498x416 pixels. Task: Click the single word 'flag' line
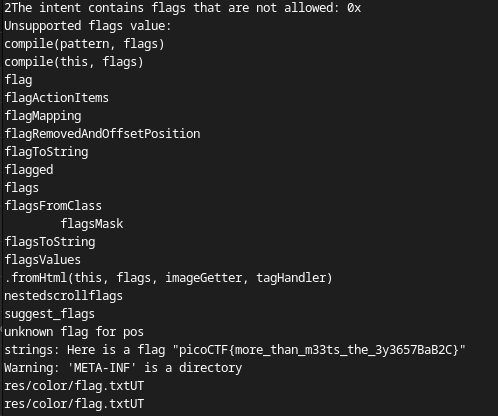pyautogui.click(x=18, y=80)
